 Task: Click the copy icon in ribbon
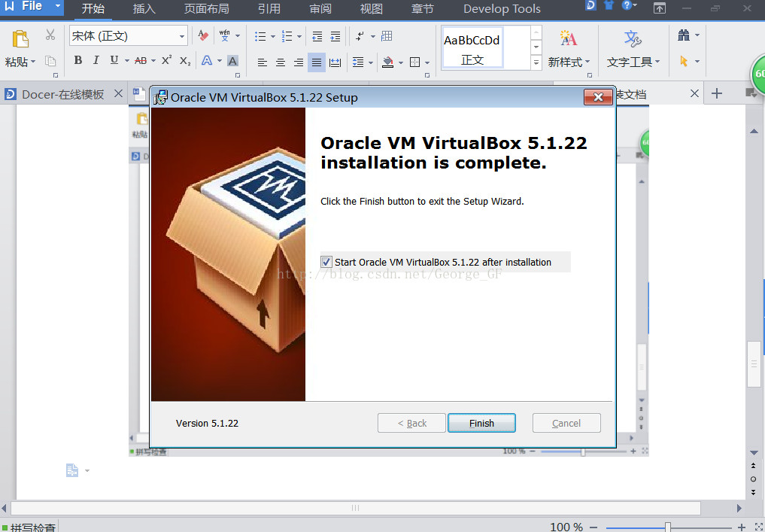pyautogui.click(x=50, y=61)
